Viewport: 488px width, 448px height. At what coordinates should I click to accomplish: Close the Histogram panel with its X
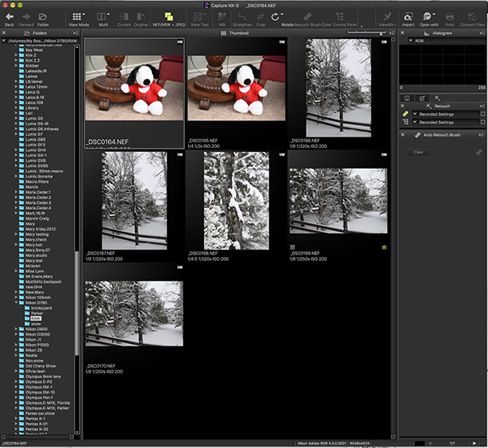coord(403,33)
